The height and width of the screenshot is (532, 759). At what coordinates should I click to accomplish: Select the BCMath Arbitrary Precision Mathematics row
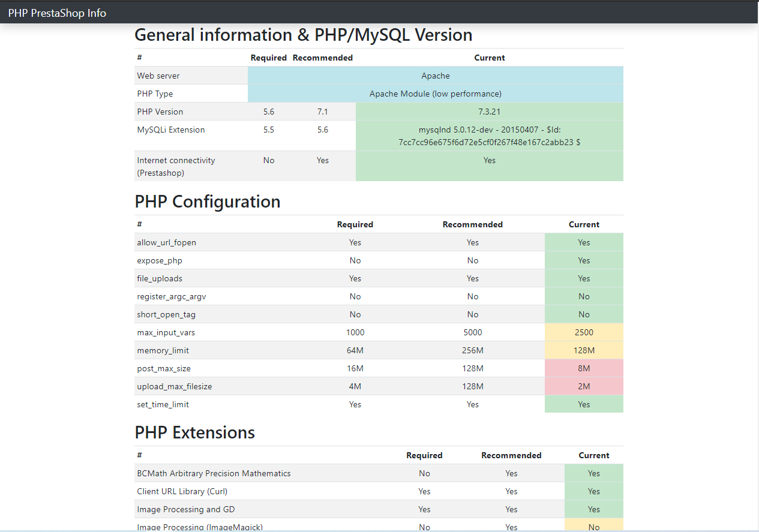[379, 473]
